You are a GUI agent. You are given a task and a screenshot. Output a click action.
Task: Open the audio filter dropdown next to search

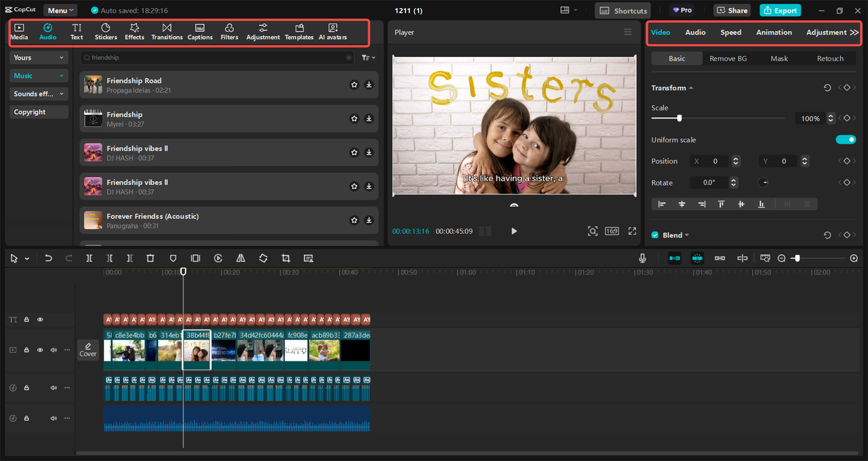coord(368,58)
